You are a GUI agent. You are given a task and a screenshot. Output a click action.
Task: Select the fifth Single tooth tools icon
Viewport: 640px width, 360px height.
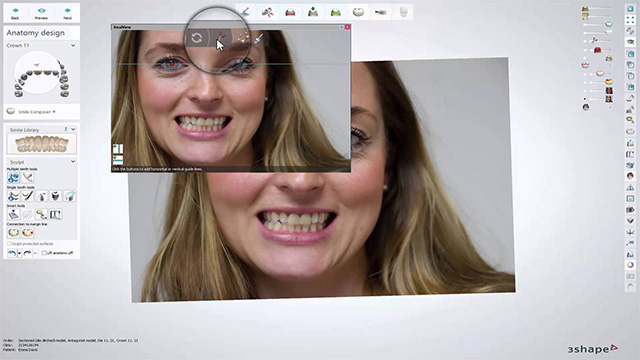[x=70, y=196]
